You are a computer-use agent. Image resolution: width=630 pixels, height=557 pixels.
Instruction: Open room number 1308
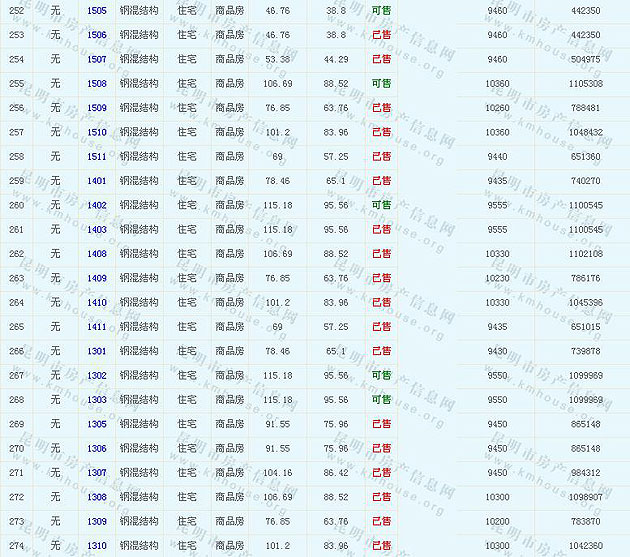[97, 497]
